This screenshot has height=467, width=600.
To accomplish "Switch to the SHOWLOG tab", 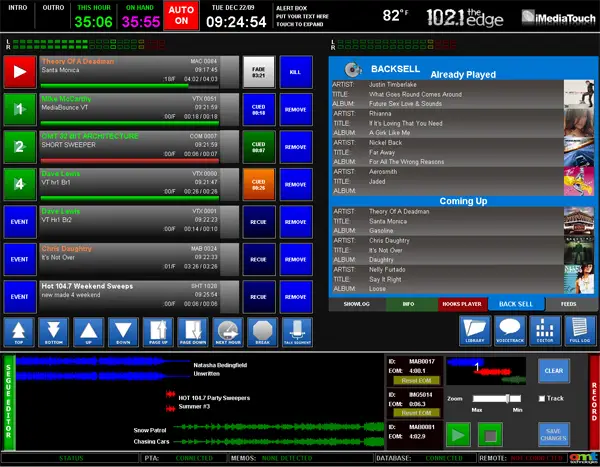I will 357,304.
